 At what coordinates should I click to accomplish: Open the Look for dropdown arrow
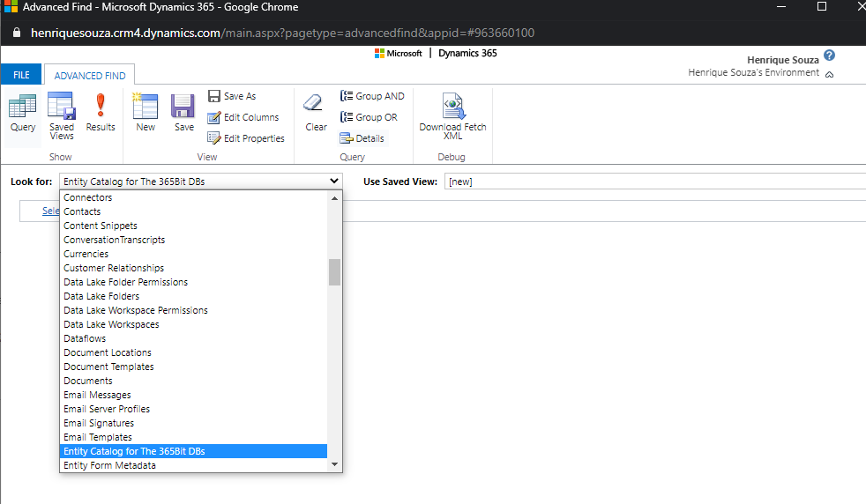coord(333,181)
